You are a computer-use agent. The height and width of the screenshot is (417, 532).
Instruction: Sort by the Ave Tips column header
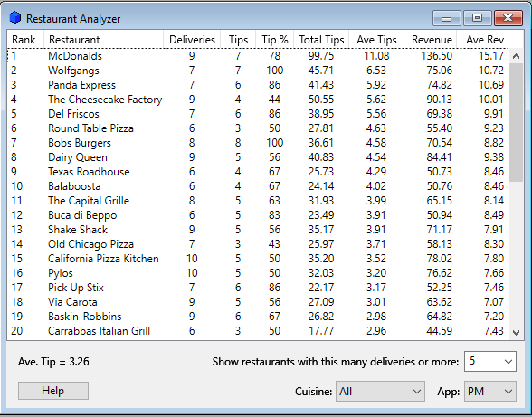pyautogui.click(x=376, y=40)
